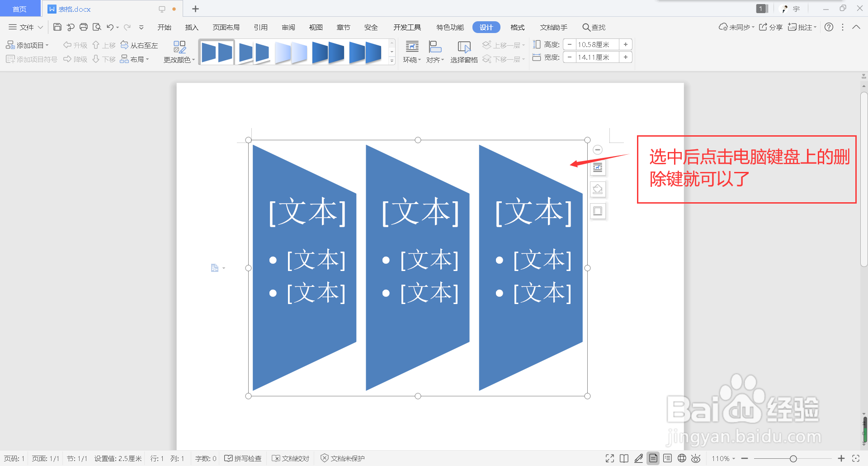Image resolution: width=868 pixels, height=466 pixels.
Task: Click the redo arrow icon
Action: pos(127,27)
